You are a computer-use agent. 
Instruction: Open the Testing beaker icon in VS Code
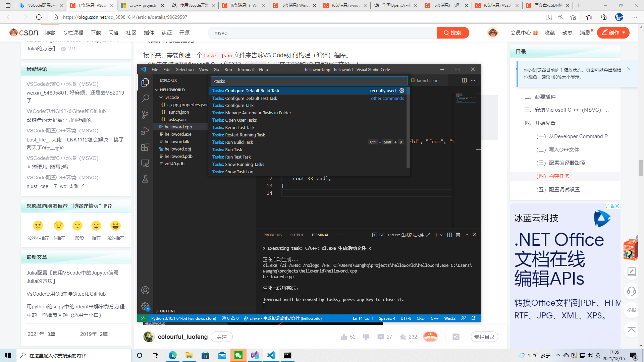[145, 179]
